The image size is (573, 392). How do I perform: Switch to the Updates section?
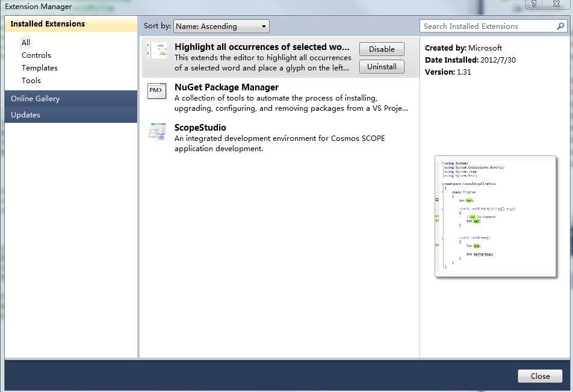point(71,115)
